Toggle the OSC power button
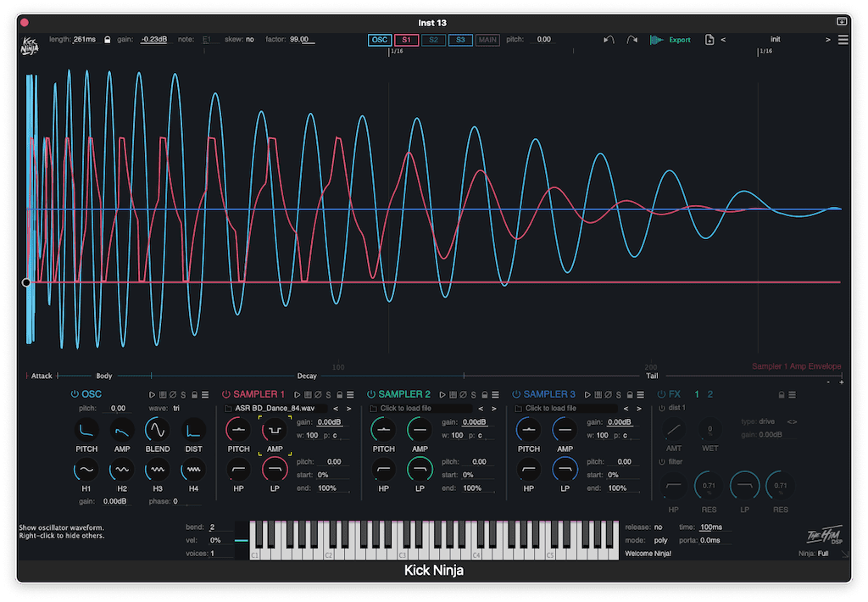This screenshot has width=868, height=602. pyautogui.click(x=75, y=394)
